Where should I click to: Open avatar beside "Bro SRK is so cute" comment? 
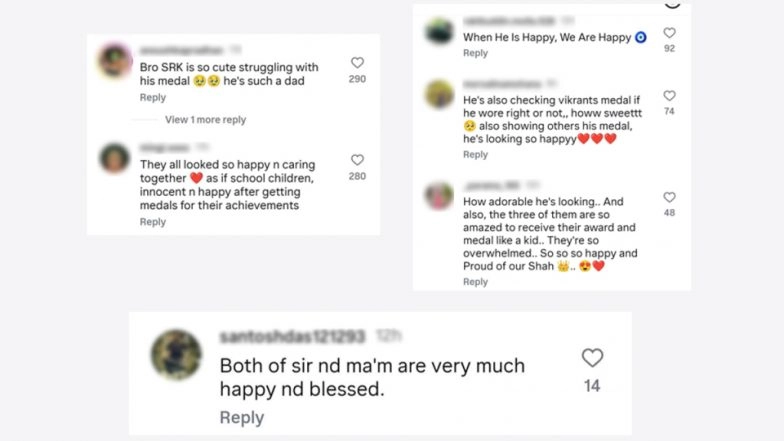click(x=115, y=61)
